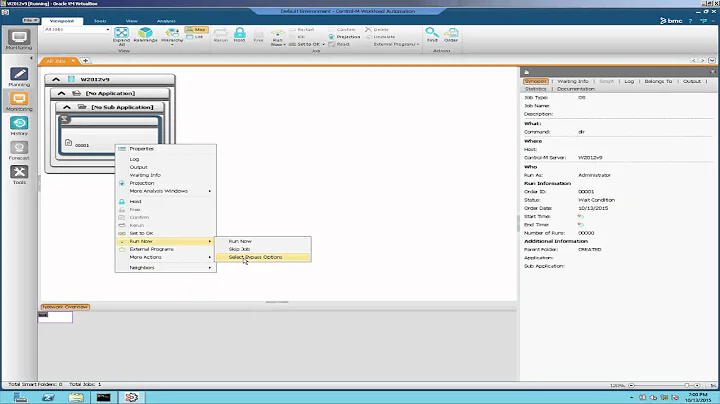
Task: Click the Find magnifier icon
Action: coord(432,35)
